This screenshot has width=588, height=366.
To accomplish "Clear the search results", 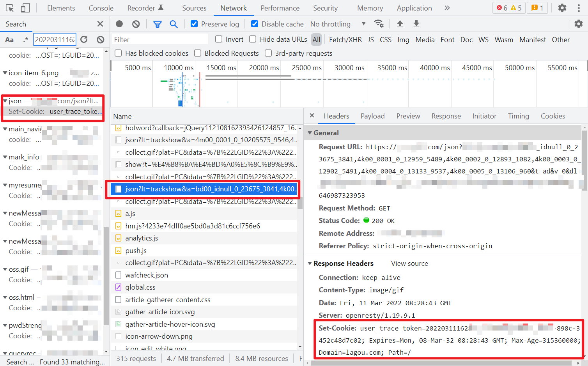I will (101, 39).
